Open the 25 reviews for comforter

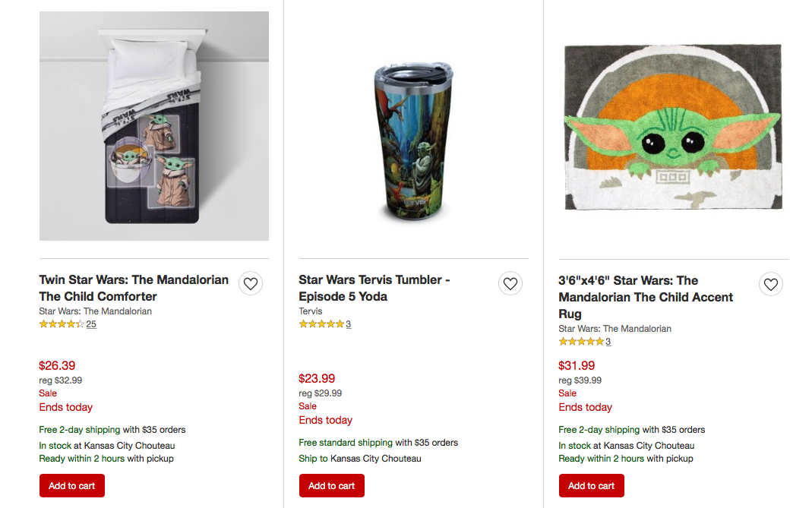click(91, 324)
